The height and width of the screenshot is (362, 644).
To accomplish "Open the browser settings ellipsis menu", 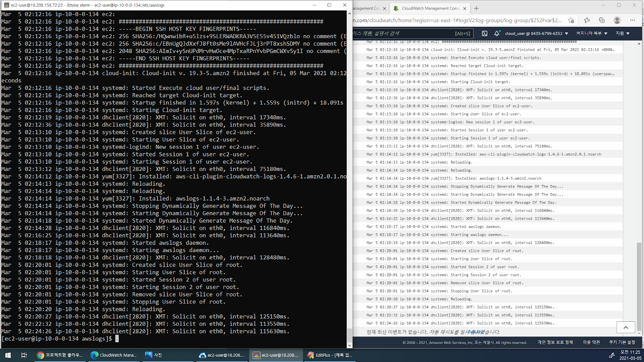I will (x=632, y=20).
